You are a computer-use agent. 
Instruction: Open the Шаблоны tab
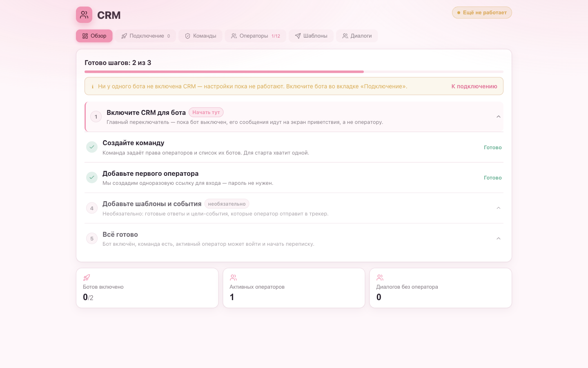[311, 36]
